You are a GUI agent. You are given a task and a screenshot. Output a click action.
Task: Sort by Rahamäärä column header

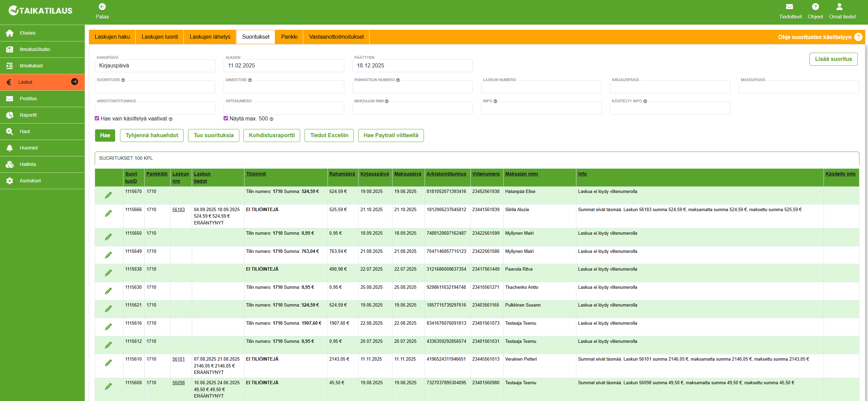[x=342, y=174]
